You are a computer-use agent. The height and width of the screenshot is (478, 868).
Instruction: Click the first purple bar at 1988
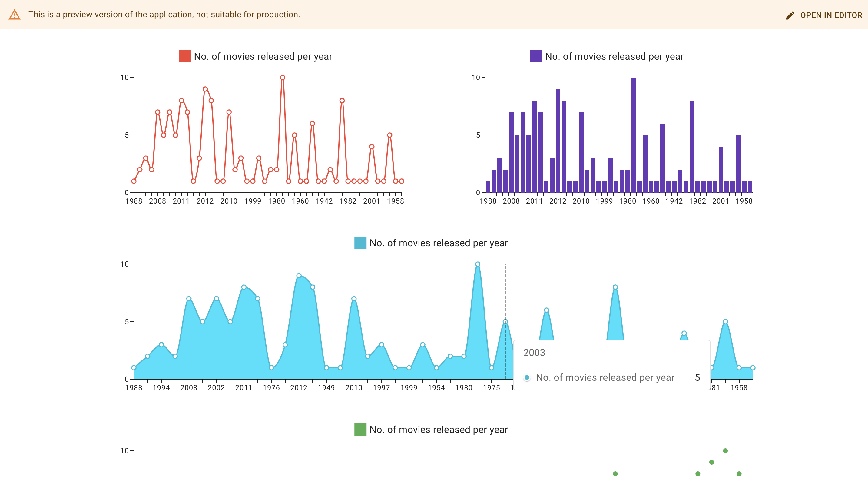pyautogui.click(x=488, y=187)
